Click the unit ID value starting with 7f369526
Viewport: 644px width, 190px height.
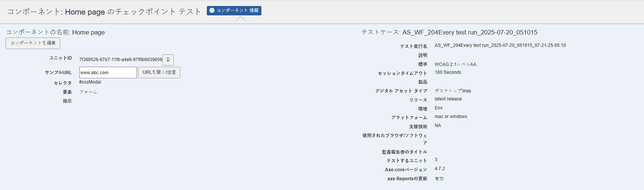click(120, 60)
